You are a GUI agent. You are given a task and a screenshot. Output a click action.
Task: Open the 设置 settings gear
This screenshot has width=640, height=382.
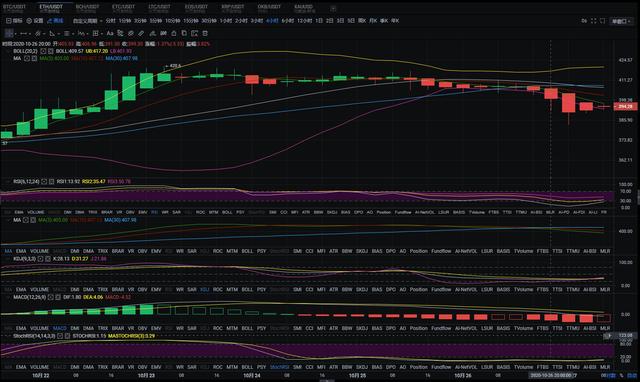(x=29, y=20)
